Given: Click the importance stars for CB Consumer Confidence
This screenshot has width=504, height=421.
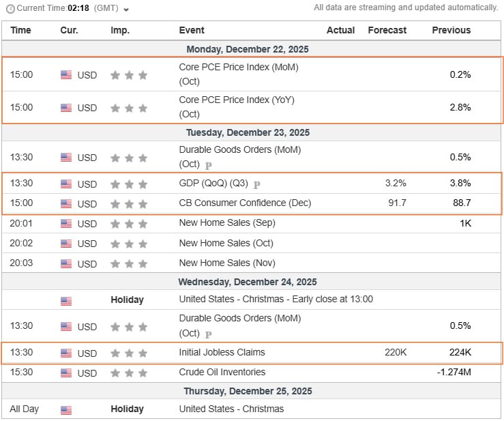Looking at the screenshot, I should (x=129, y=203).
